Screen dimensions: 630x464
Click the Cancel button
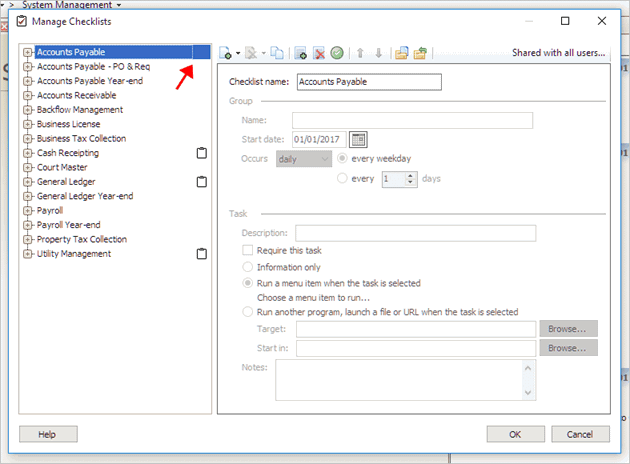click(x=580, y=434)
